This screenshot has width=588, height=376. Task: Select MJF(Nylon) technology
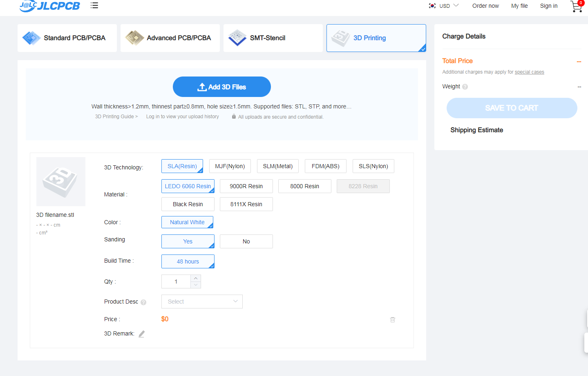pos(230,166)
